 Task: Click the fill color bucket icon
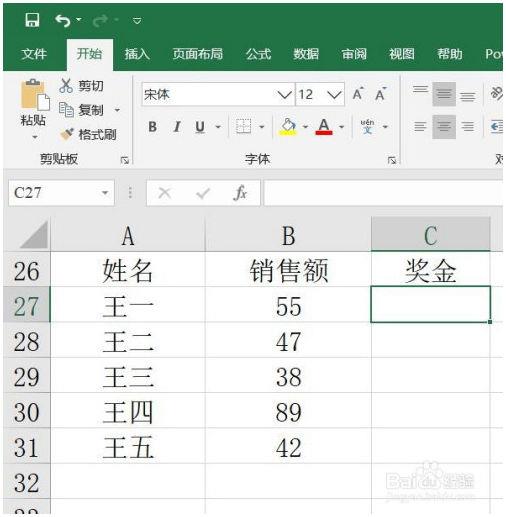[288, 127]
